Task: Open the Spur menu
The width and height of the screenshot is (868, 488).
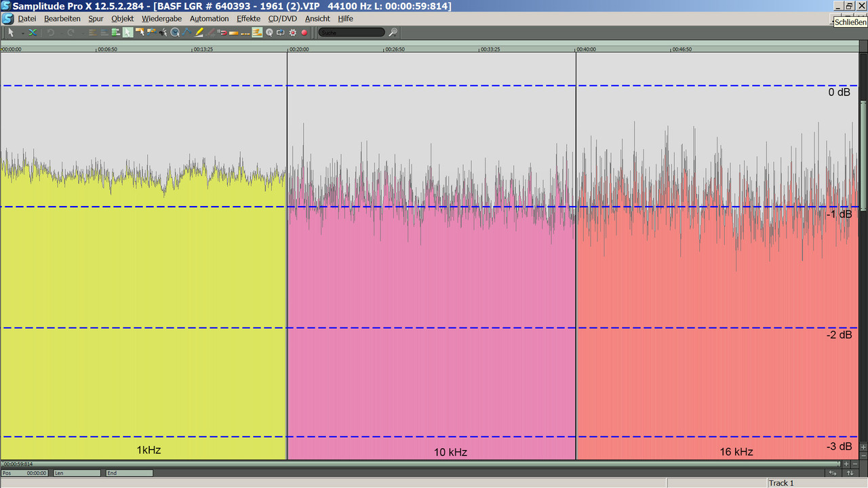Action: tap(96, 18)
